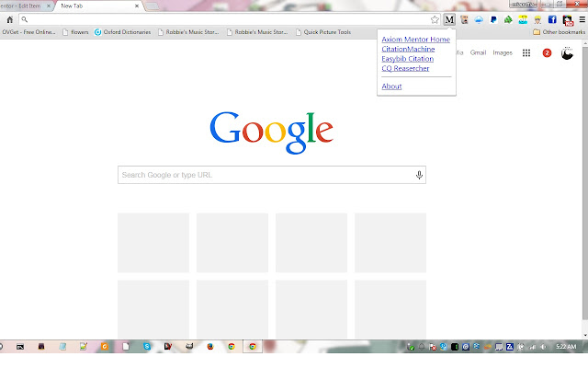Switch to the Edit Item tab
The height and width of the screenshot is (368, 588).
[x=25, y=6]
